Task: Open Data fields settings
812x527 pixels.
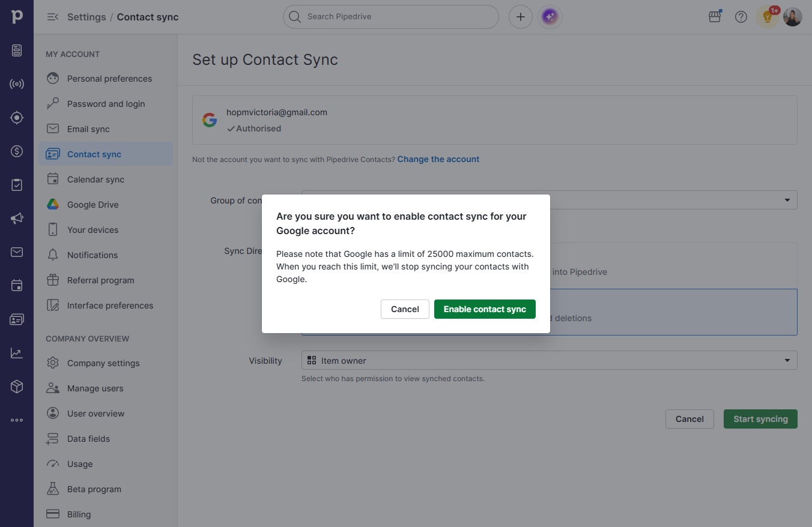Action: click(x=106, y=439)
